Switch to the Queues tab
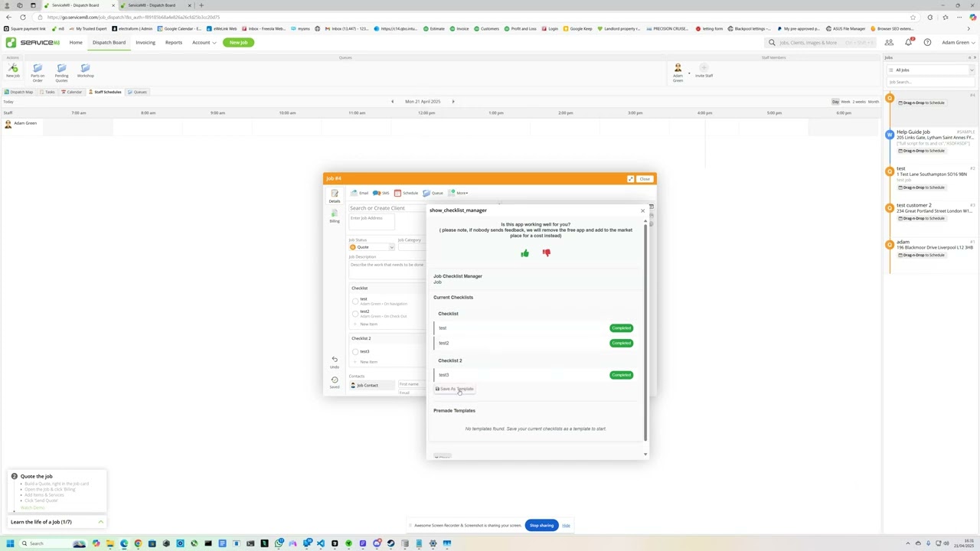The width and height of the screenshot is (980, 551). coord(138,92)
